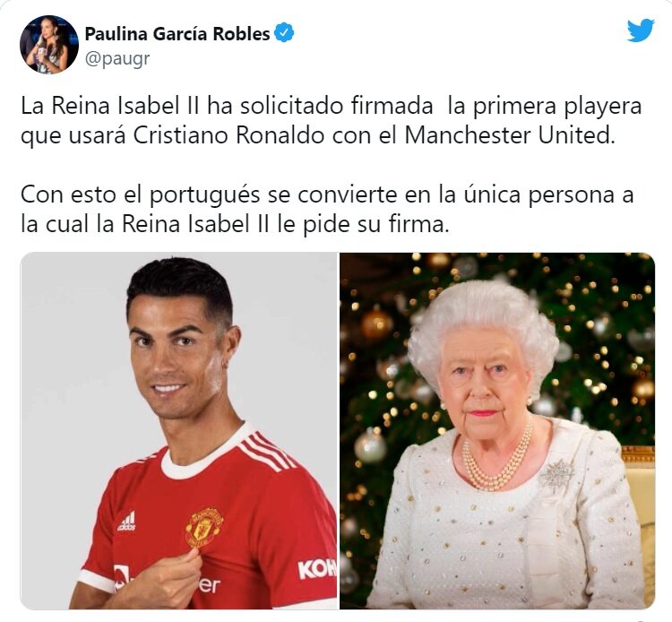
Task: Click the word "portugués" in second paragraph
Action: tap(205, 195)
